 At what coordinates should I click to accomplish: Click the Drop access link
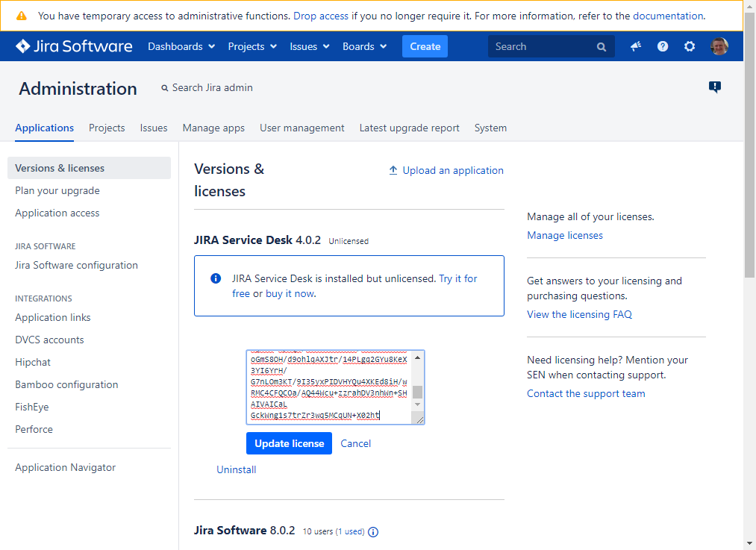[x=321, y=16]
